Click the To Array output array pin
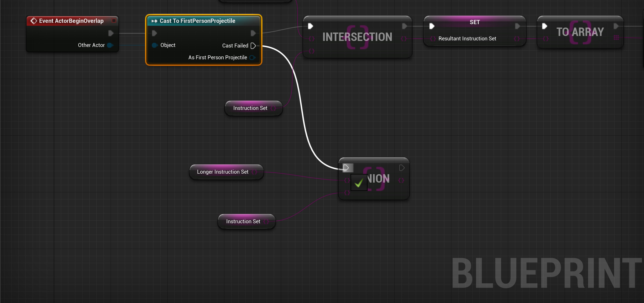This screenshot has height=303, width=644. (616, 38)
